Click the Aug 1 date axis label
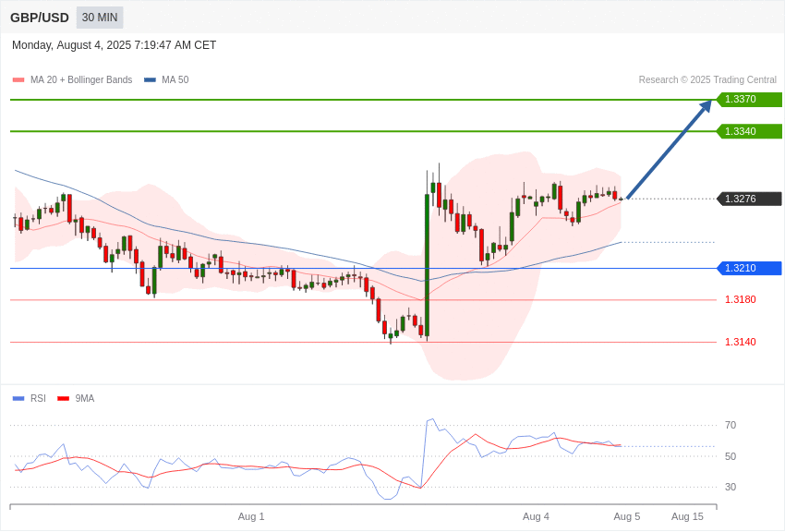 coord(251,516)
